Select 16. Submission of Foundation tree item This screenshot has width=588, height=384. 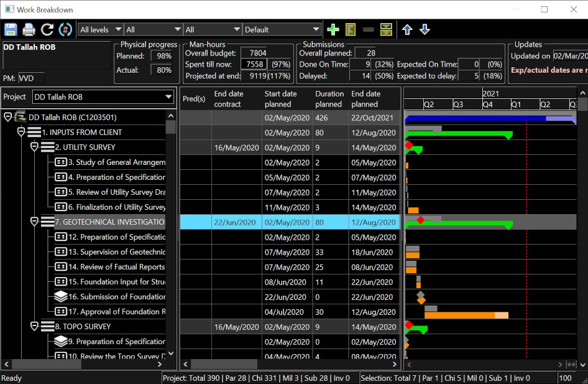(116, 297)
